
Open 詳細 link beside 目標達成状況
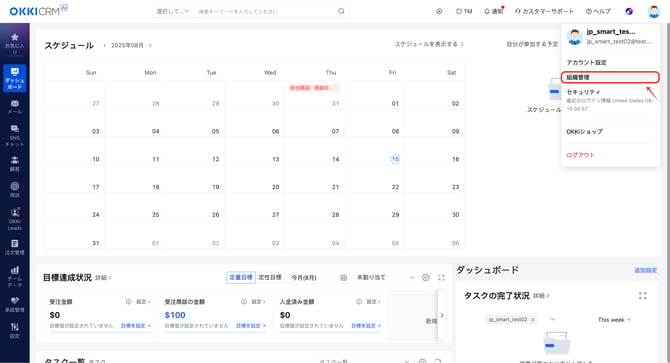pos(103,278)
